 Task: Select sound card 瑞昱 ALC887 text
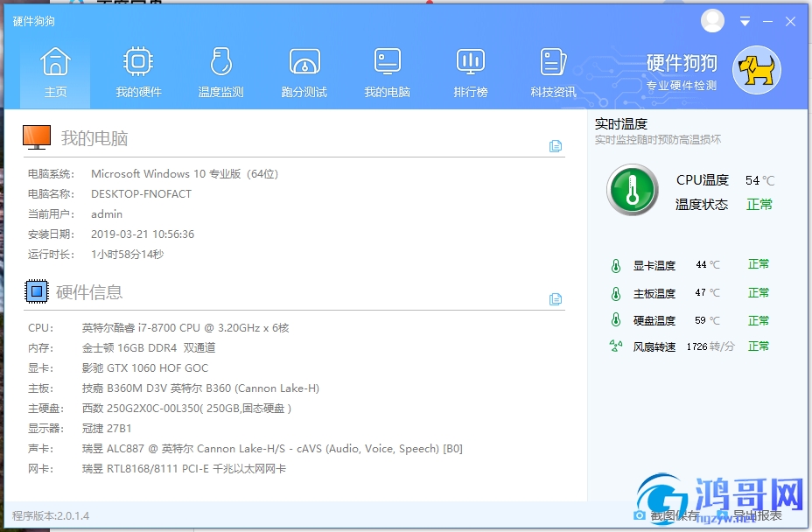[x=272, y=449]
